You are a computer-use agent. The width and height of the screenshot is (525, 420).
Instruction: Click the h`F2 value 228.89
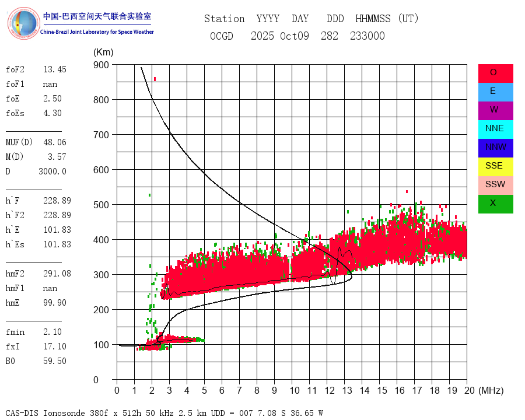coord(57,215)
